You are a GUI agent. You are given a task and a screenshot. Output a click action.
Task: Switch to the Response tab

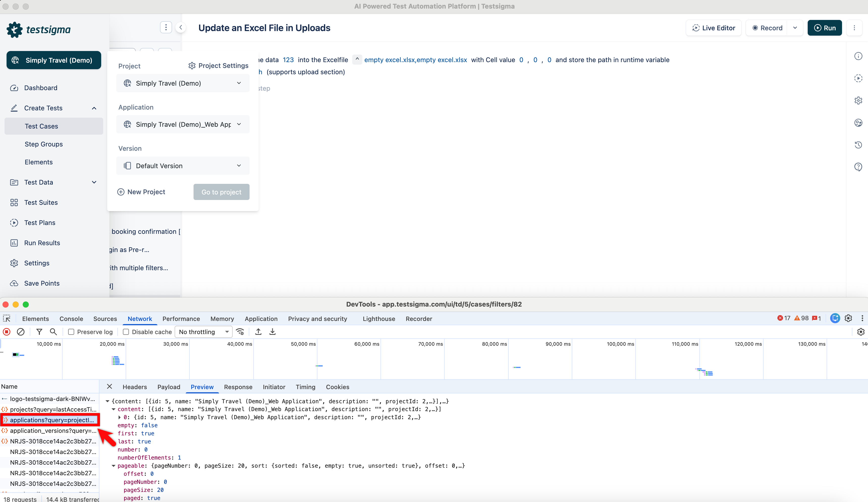tap(238, 387)
